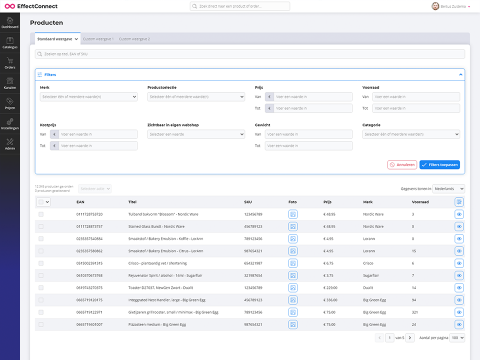Focus the product search field below the tabs
Image resolution: width=480 pixels, height=360 pixels.
point(250,54)
